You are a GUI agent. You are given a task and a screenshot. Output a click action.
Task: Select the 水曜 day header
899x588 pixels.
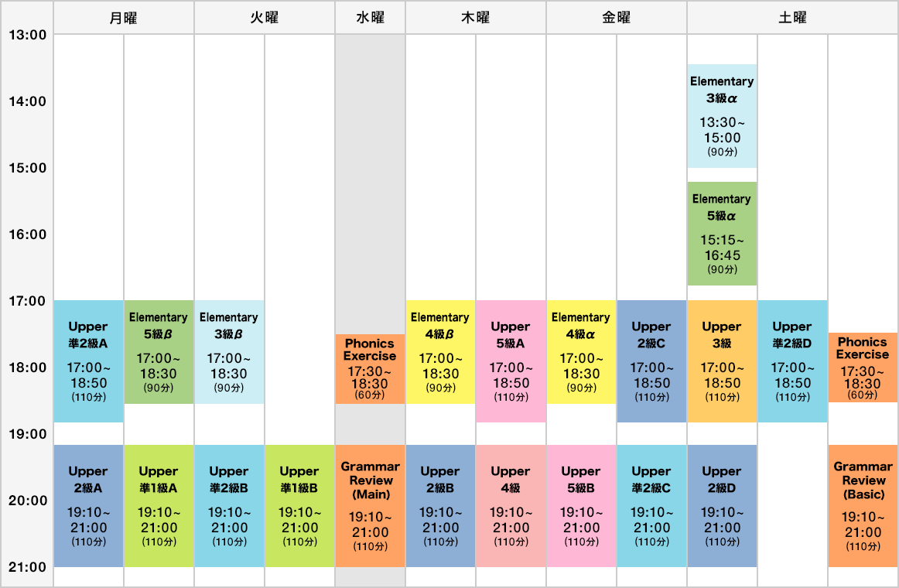pos(370,18)
